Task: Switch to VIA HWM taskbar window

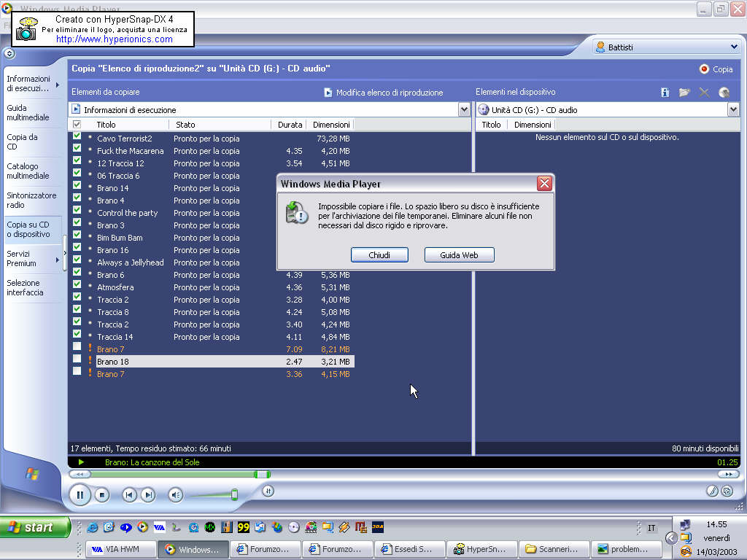Action: 122,549
